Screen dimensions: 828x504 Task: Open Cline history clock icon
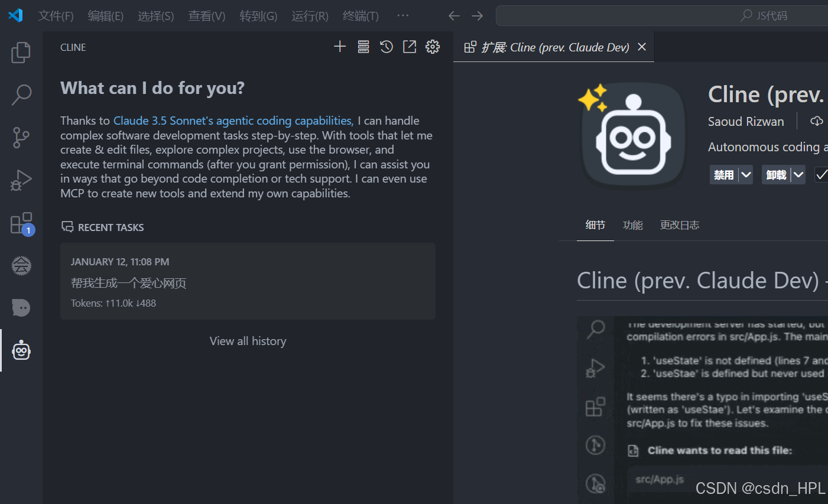387,47
